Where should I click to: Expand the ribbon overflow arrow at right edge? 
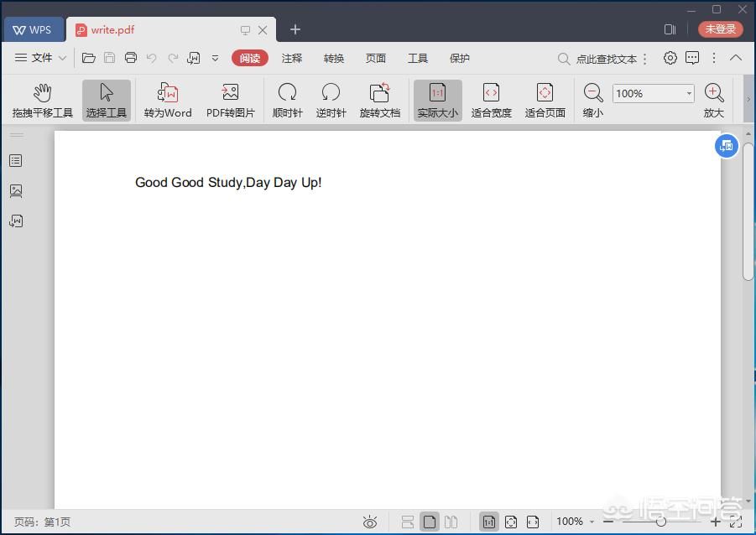tap(748, 99)
